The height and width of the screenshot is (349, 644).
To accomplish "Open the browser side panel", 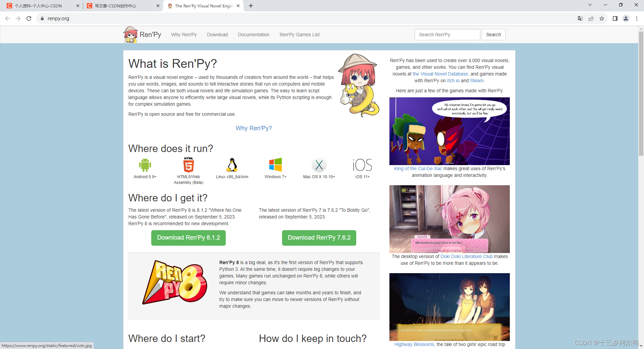I will tap(615, 18).
